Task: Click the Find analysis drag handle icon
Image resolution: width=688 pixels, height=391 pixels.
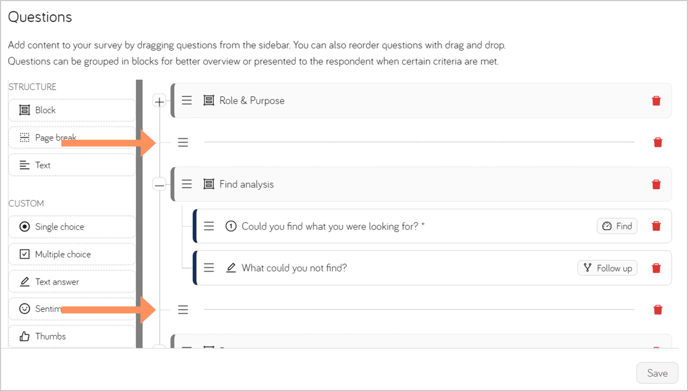Action: 186,184
